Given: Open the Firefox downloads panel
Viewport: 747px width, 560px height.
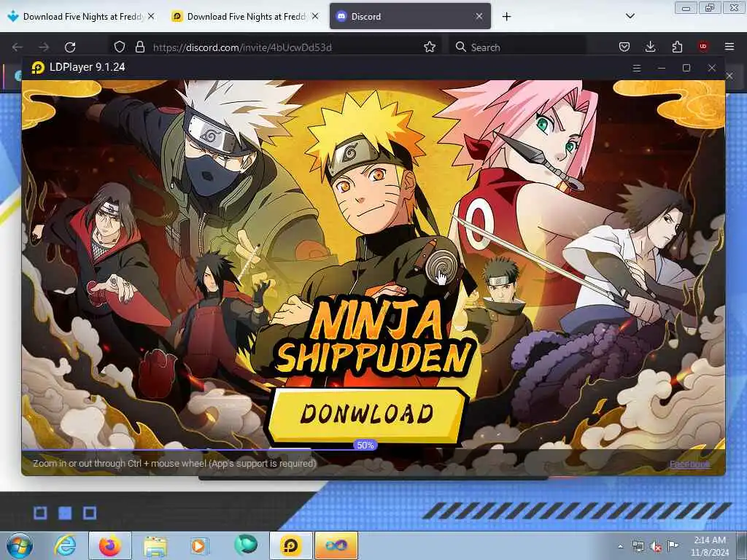Looking at the screenshot, I should point(650,47).
